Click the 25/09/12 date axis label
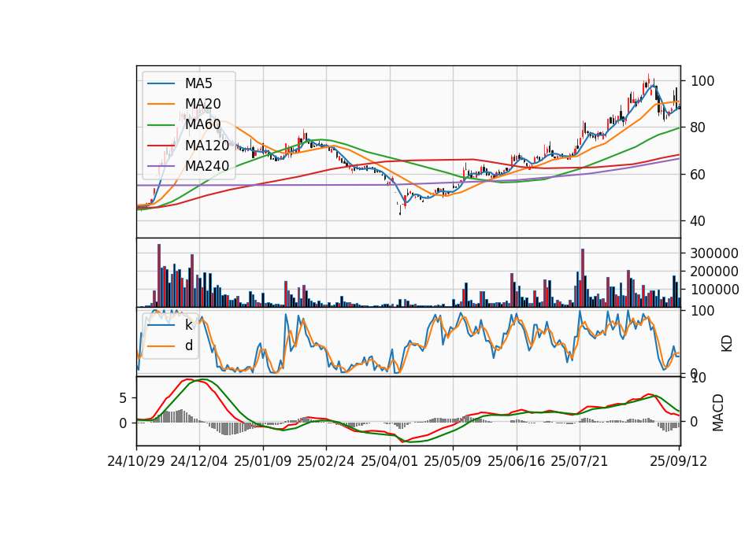 click(x=679, y=461)
